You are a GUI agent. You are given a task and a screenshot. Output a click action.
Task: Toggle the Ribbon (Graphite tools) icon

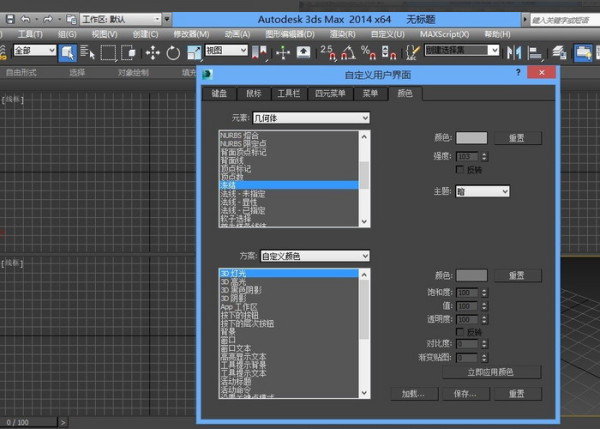point(583,52)
